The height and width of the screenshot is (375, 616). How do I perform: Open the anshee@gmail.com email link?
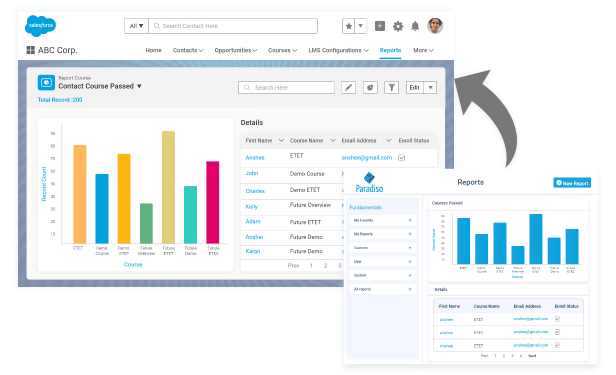tap(367, 157)
